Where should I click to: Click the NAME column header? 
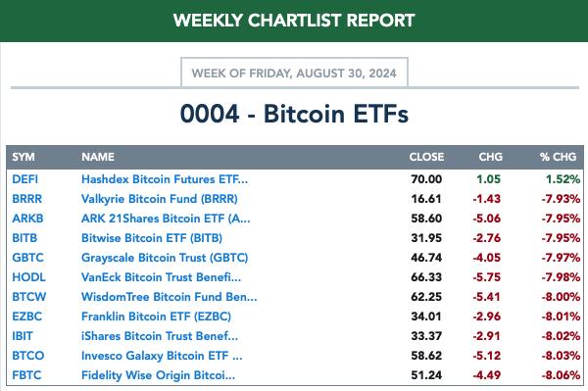(98, 157)
